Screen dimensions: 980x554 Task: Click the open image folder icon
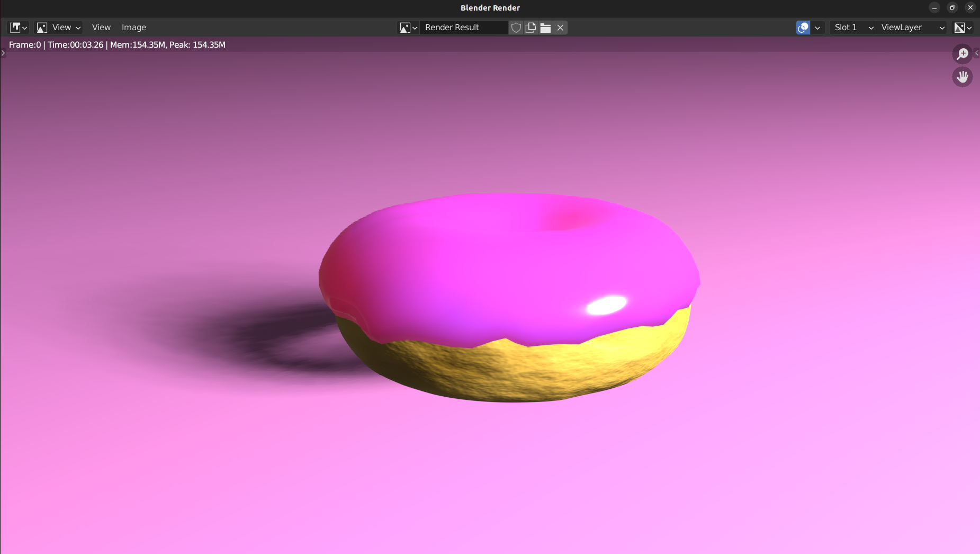click(545, 28)
